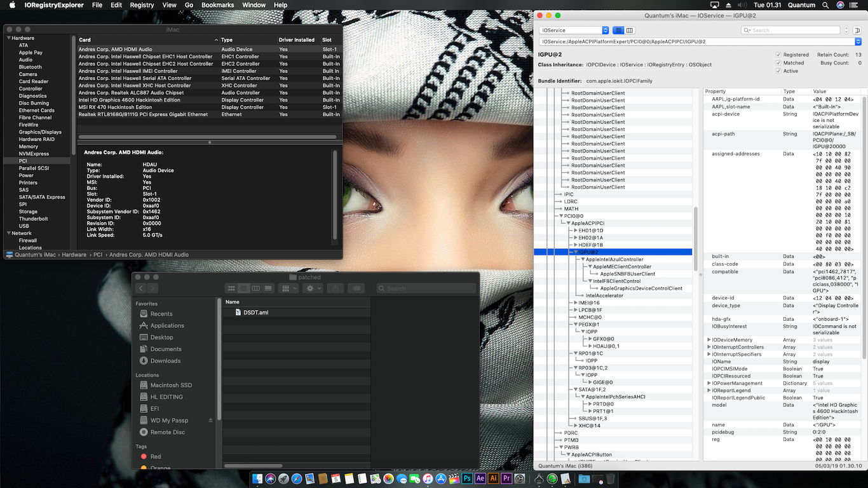Click the PCI details pane vertical scrollbar
Screen dimensions: 868x488
pos(335,194)
